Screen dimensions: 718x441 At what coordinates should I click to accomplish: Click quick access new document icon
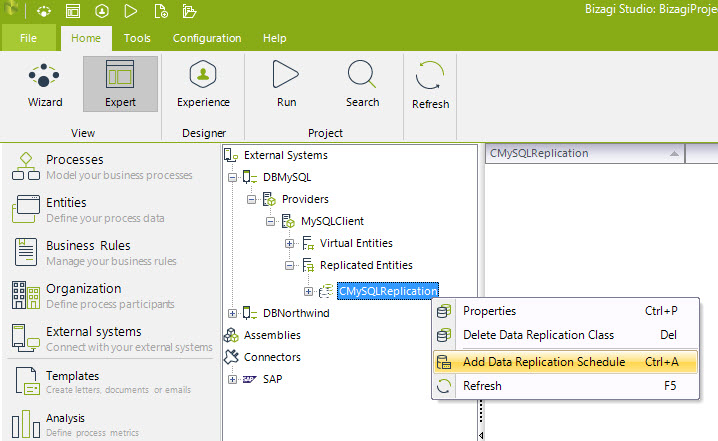(161, 11)
